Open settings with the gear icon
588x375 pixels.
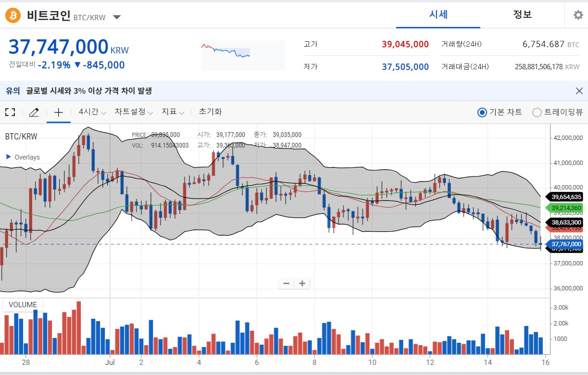point(578,15)
